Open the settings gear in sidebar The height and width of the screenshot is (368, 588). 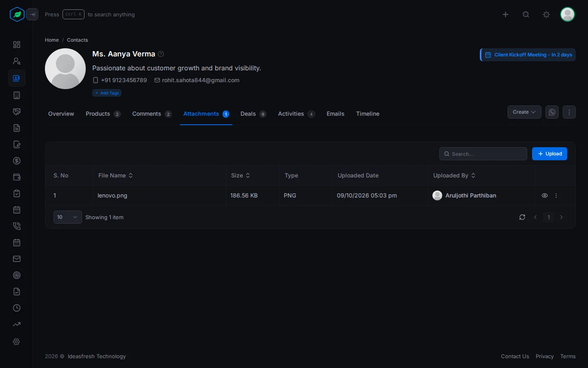[17, 341]
